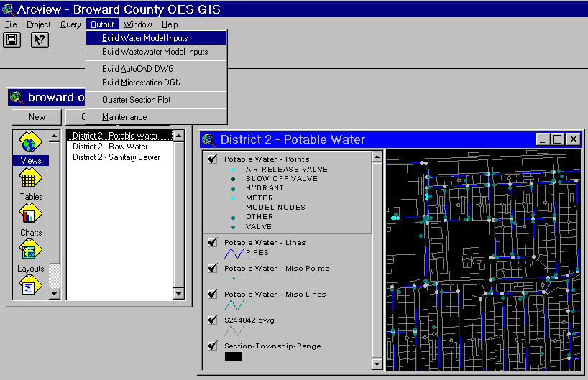588x380 pixels.
Task: Click the District 2 view window title icon
Action: coord(208,139)
